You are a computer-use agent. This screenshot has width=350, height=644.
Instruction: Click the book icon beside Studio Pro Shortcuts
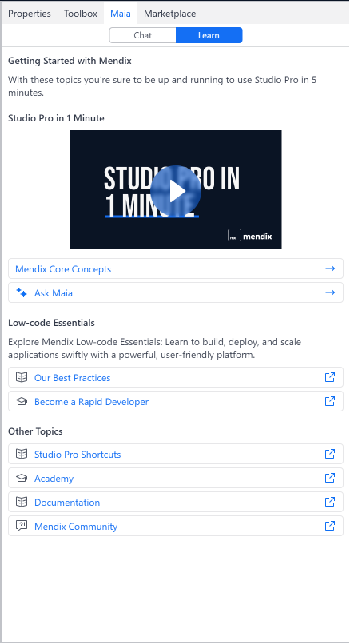pos(22,454)
